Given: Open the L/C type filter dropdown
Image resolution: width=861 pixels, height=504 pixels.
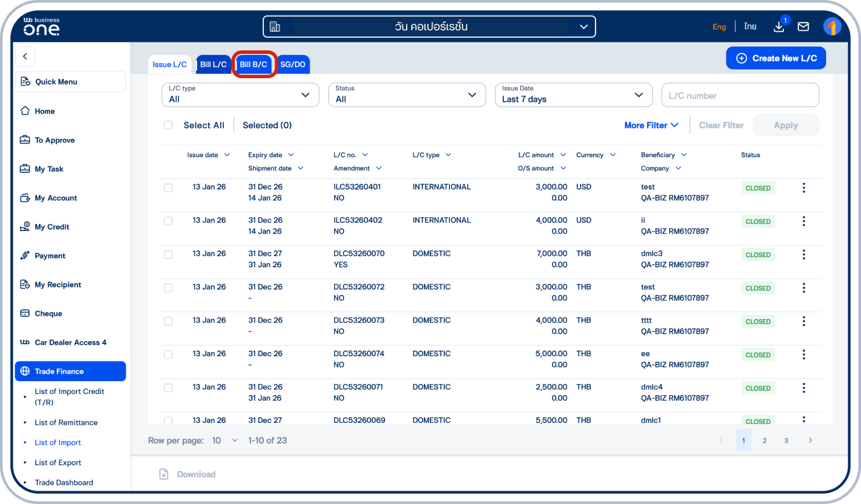Looking at the screenshot, I should [x=240, y=95].
